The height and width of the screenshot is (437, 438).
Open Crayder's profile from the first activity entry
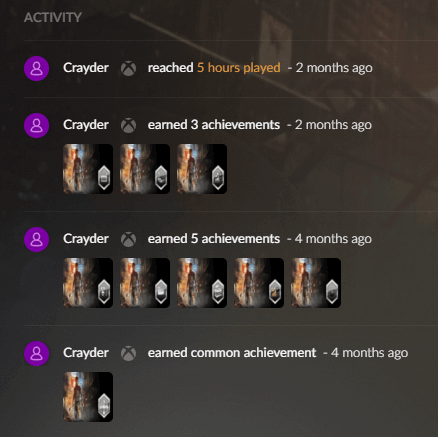[86, 68]
